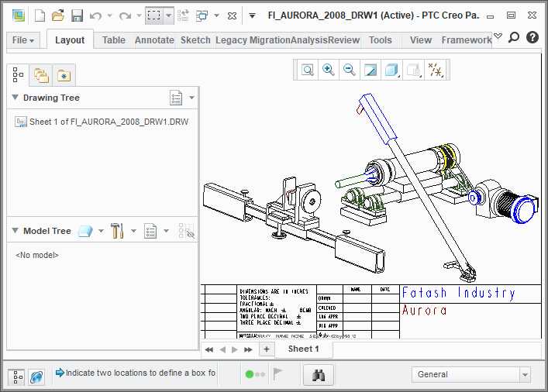Collapse the Drawing Tree section
This screenshot has height=392, width=548.
pos(15,97)
